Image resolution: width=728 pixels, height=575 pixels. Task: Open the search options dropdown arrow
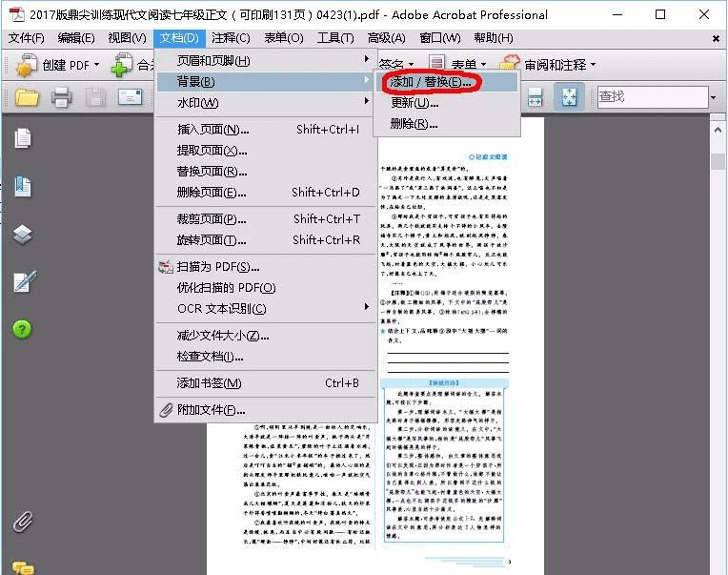pos(713,97)
